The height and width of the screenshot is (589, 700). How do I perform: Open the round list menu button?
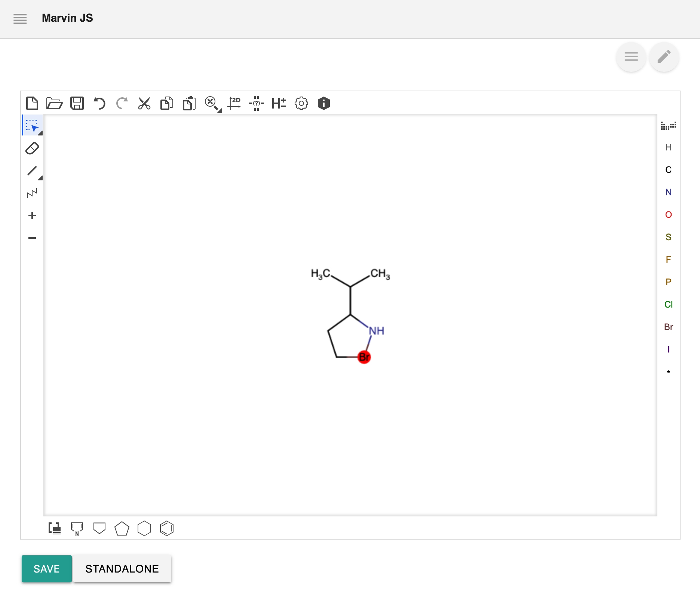coord(631,57)
